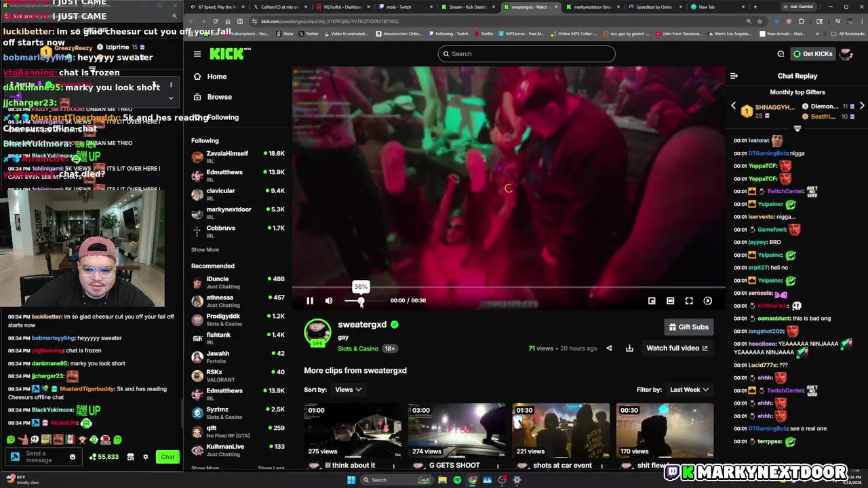Open fishtank in Recommended channels

coord(238,338)
